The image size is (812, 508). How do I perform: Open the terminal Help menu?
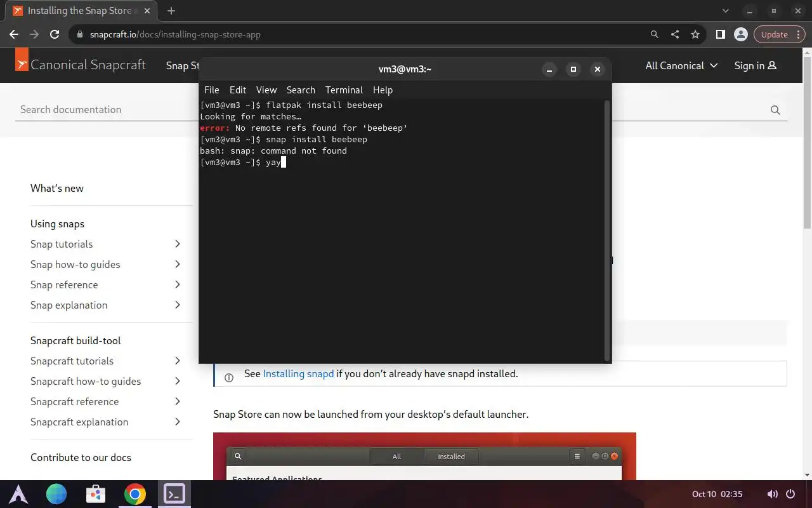pos(383,90)
